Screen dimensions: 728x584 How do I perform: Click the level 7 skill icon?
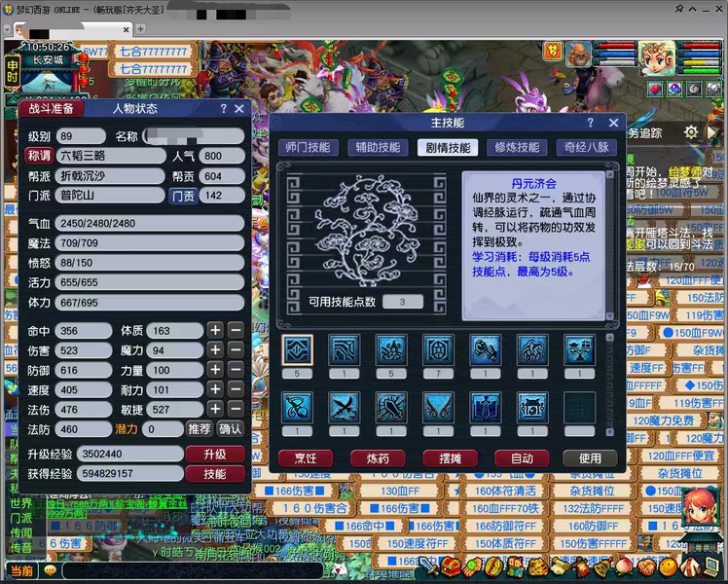[x=438, y=349]
